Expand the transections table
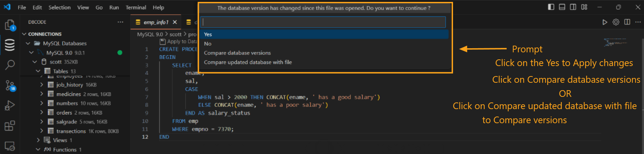Viewport: 644px width, 154px height. (42, 131)
